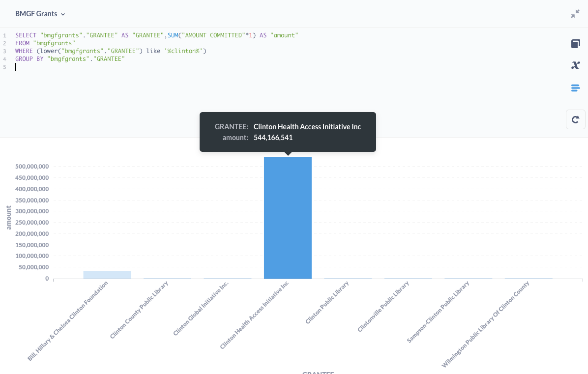Open the BMGF Grants database dropdown
Screen dimensions: 588x374
pyautogui.click(x=40, y=14)
